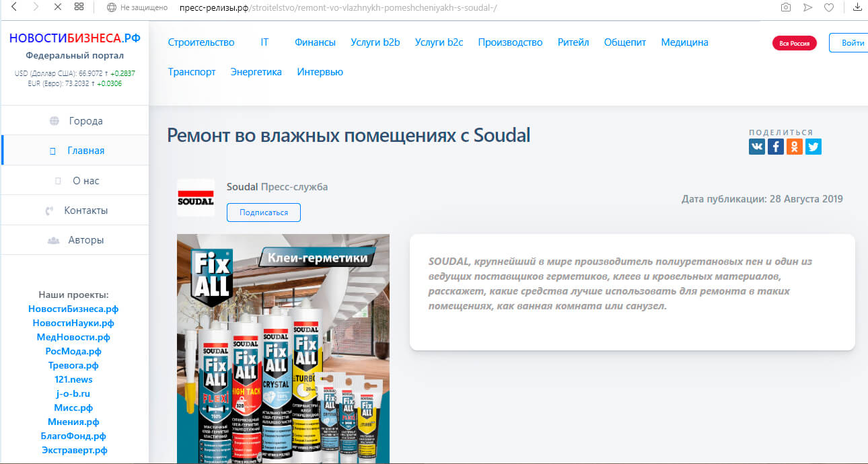Open the Интервью category
Image resolution: width=868 pixels, height=464 pixels.
point(320,72)
